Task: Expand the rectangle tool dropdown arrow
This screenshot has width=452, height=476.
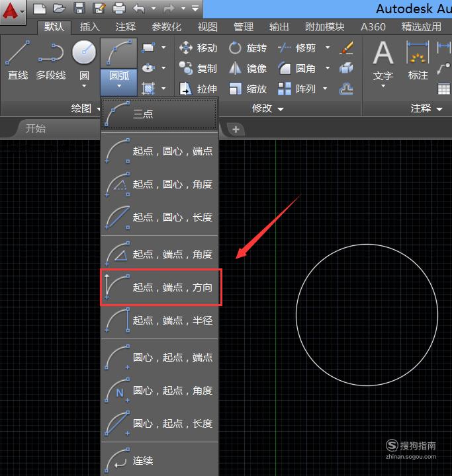Action: point(163,48)
